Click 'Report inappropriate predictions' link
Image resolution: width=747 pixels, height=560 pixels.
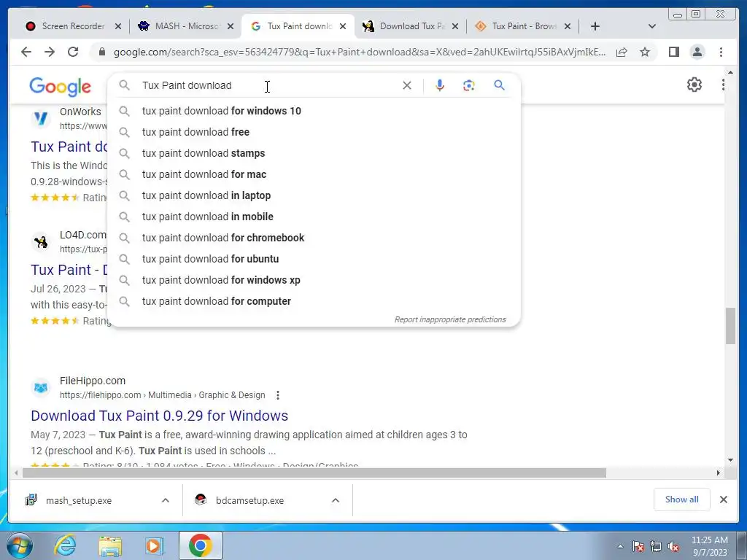(x=450, y=319)
